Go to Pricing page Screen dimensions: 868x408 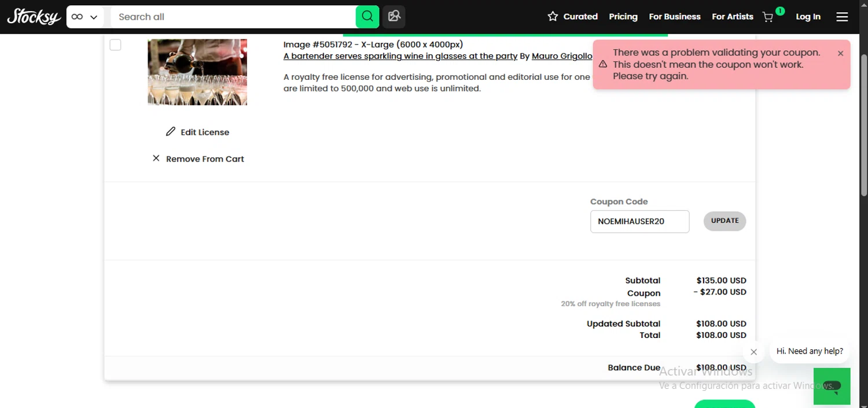point(623,17)
